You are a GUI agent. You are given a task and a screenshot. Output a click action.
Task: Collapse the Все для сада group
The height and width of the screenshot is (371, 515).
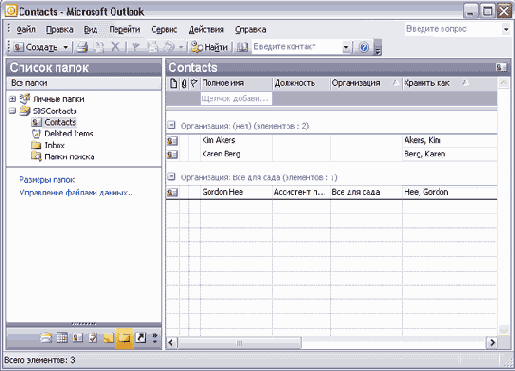pos(171,176)
